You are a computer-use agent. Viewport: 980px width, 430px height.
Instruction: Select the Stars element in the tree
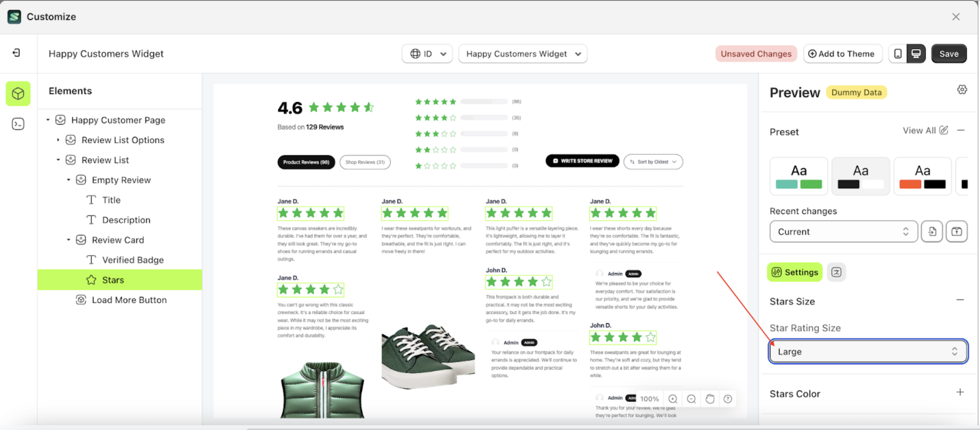[x=113, y=279]
